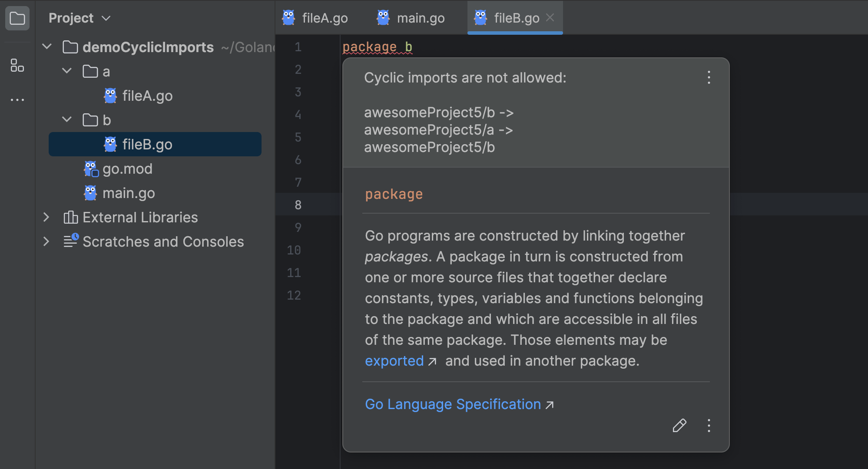Open the Structure tool window icon

[17, 66]
